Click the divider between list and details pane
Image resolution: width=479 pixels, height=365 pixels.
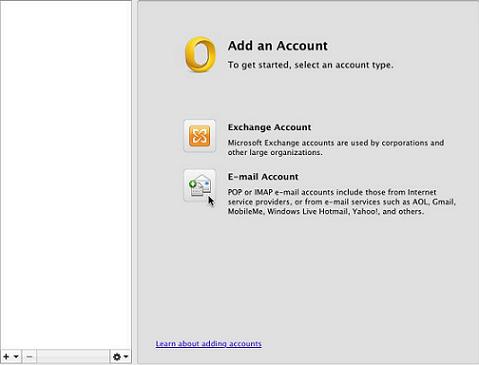135,182
